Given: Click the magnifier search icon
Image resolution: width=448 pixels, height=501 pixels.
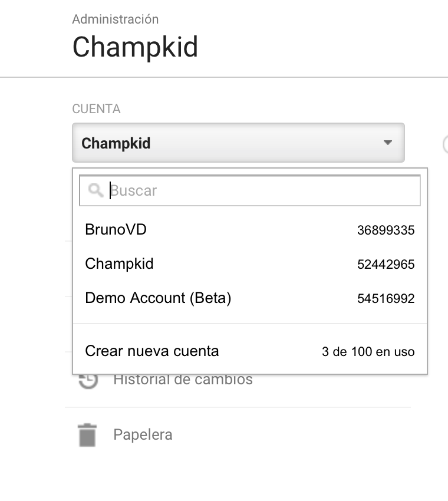Looking at the screenshot, I should coord(95,190).
